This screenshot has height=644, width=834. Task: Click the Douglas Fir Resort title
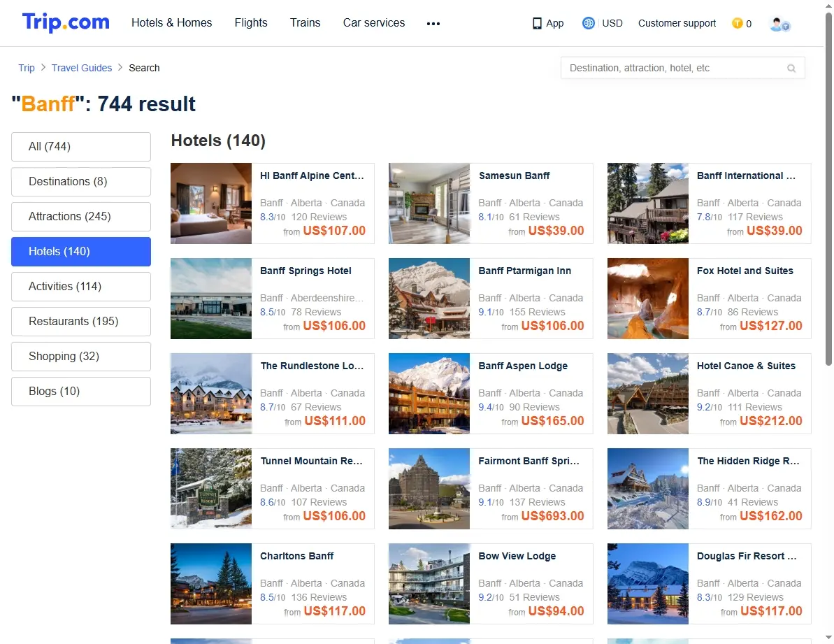[747, 557]
